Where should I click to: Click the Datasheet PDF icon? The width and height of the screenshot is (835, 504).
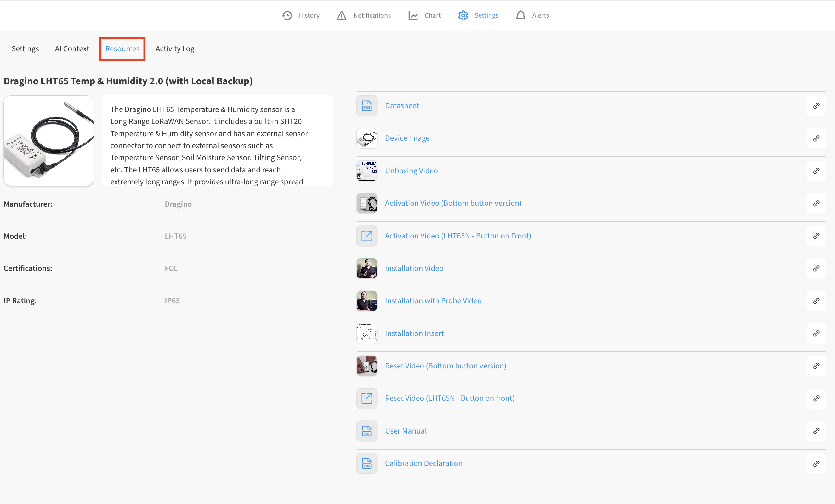pos(367,106)
